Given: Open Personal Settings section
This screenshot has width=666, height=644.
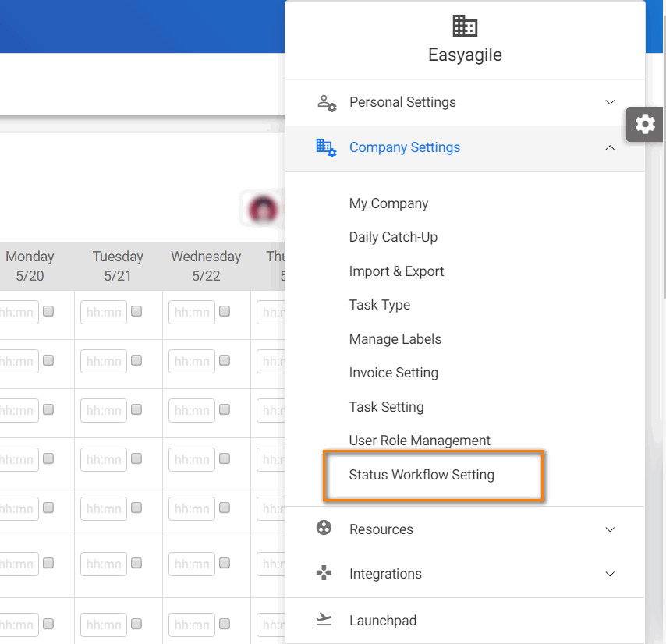Looking at the screenshot, I should pos(465,102).
